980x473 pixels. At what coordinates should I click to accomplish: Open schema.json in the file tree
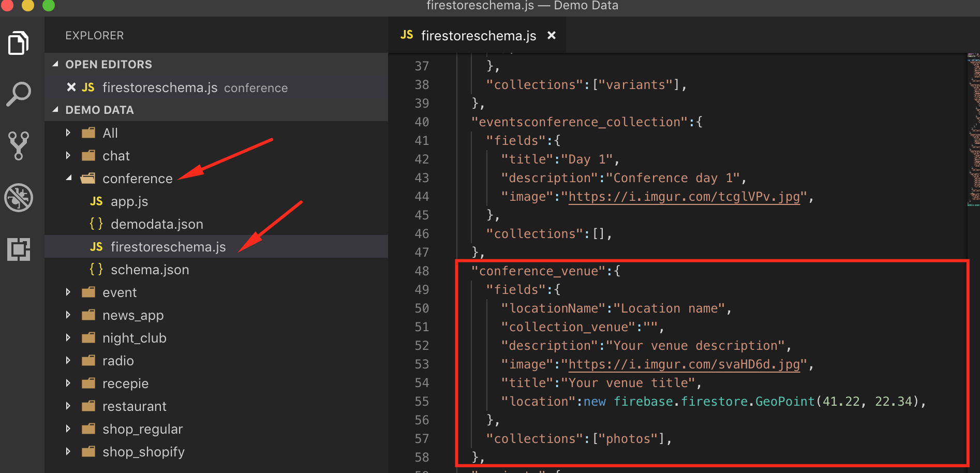[x=216, y=270]
